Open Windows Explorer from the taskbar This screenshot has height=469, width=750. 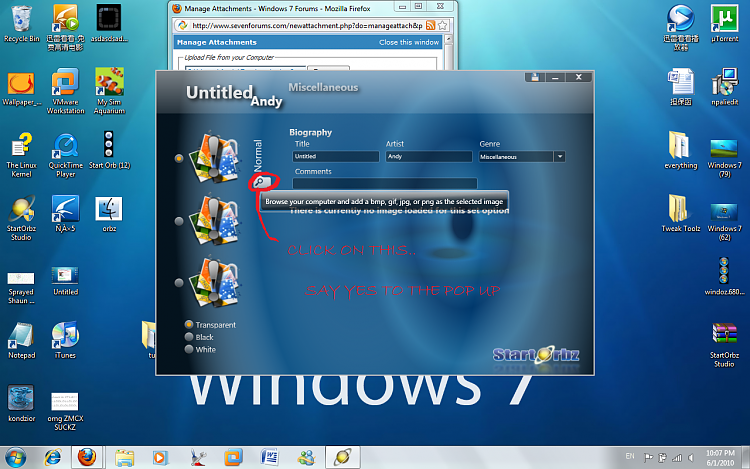[124, 458]
